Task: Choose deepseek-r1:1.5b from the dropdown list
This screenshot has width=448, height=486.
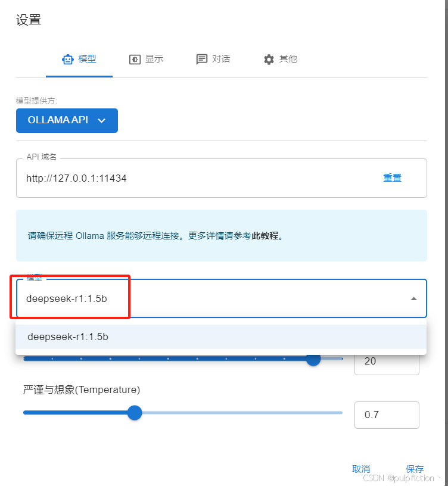Action: pyautogui.click(x=221, y=337)
